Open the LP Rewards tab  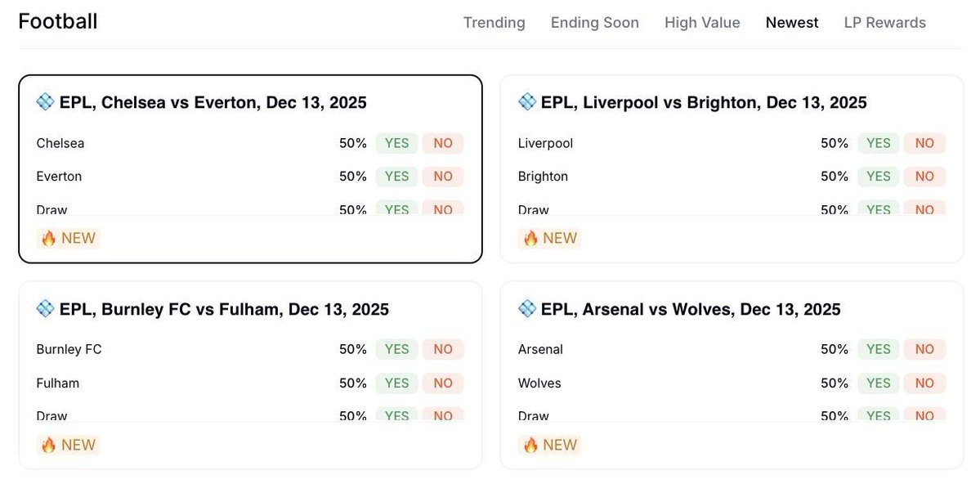click(884, 23)
